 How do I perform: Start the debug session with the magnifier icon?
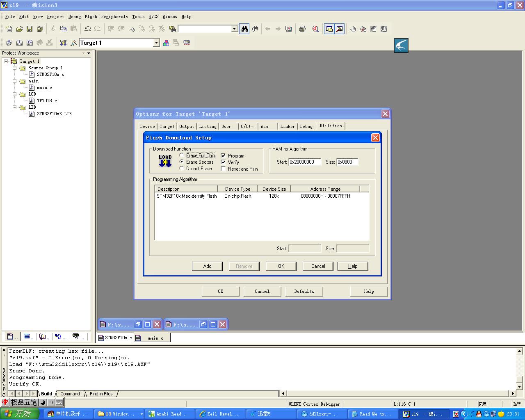315,29
